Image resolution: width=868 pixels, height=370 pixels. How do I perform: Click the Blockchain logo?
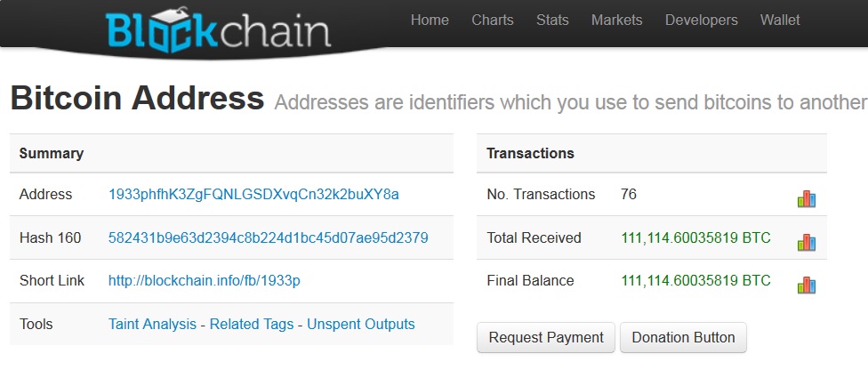click(218, 30)
